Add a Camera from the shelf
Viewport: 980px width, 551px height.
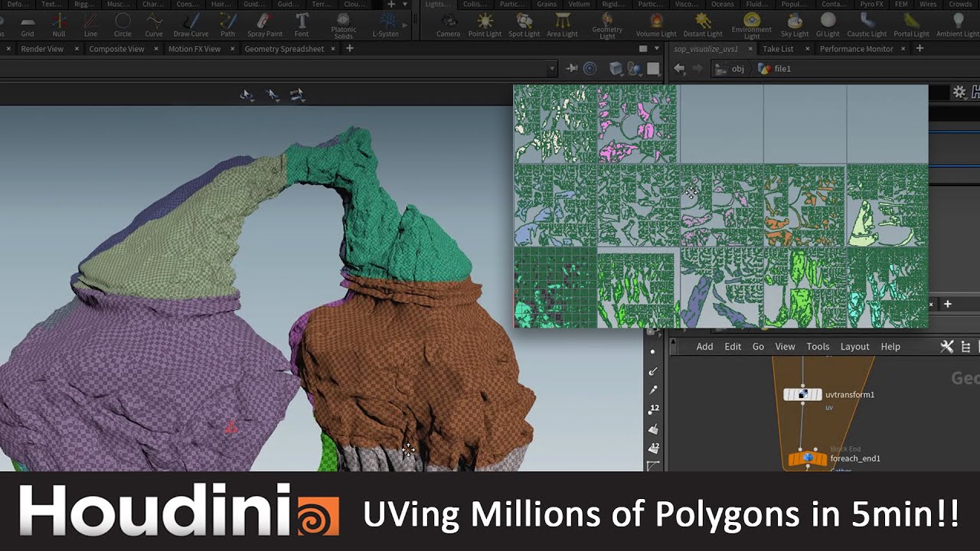449,25
